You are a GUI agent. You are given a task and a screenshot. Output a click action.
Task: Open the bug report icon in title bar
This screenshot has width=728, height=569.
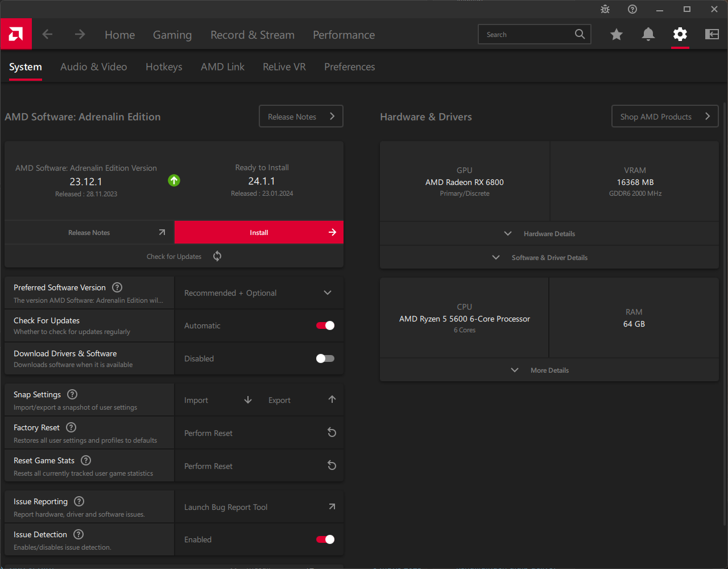click(605, 9)
